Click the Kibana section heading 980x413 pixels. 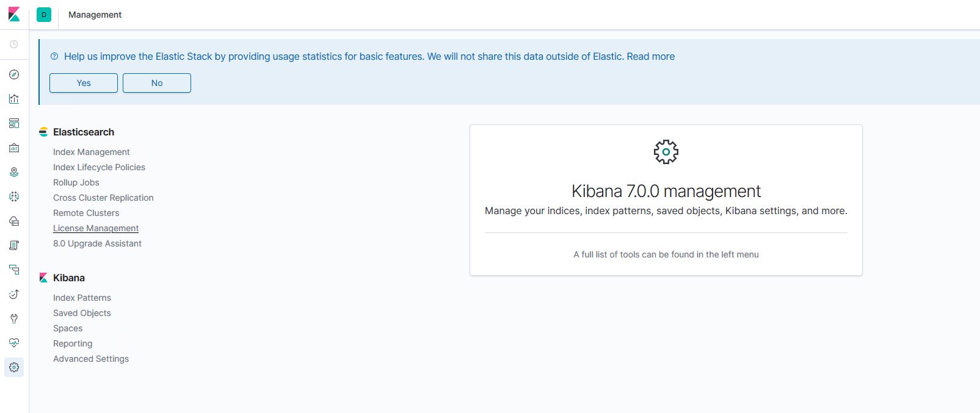coord(69,278)
